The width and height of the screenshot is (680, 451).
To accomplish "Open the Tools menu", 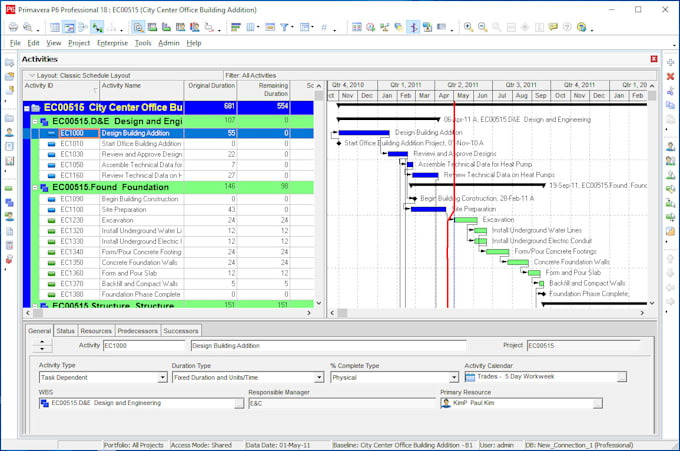I will (x=143, y=43).
